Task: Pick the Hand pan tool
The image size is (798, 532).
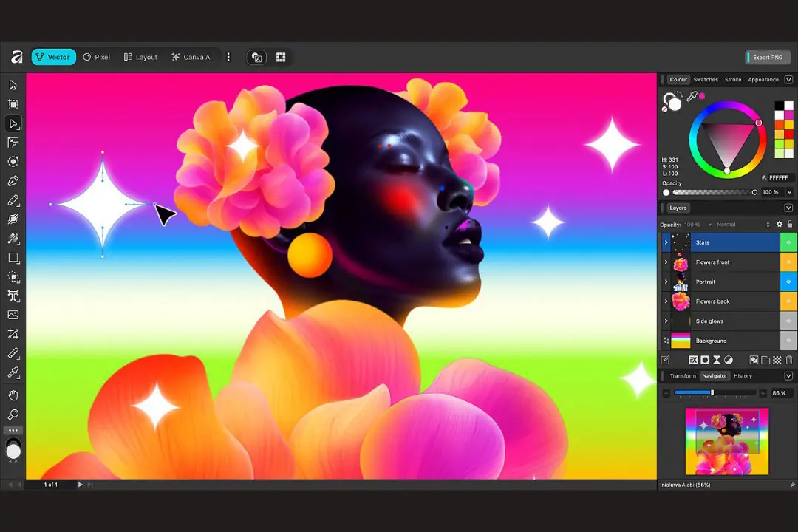Action: pyautogui.click(x=13, y=395)
